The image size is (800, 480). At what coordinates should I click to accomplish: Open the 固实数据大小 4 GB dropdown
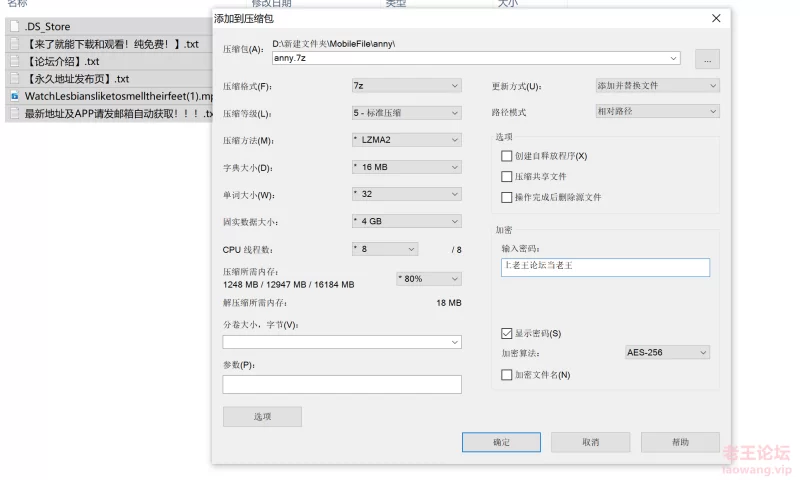pos(407,221)
